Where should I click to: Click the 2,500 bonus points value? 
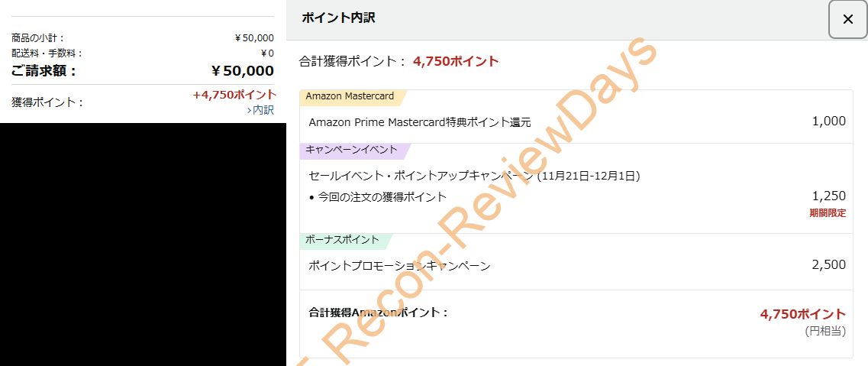[x=829, y=265]
